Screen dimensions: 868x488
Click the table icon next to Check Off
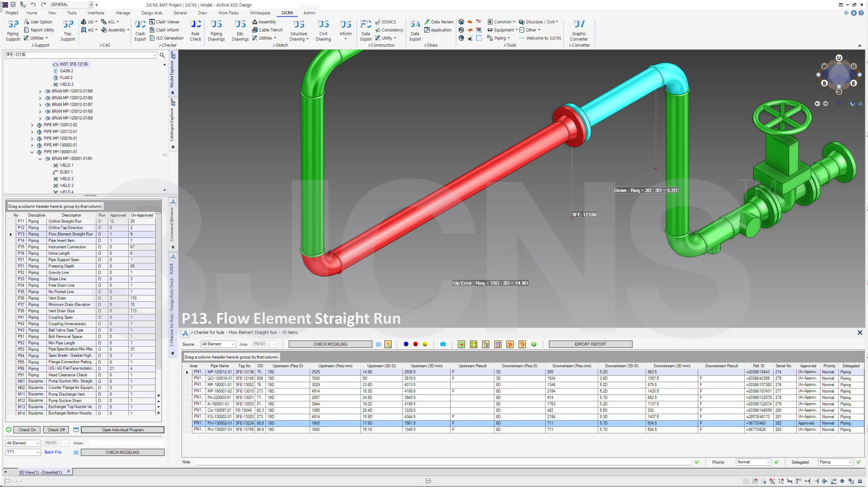(x=76, y=430)
